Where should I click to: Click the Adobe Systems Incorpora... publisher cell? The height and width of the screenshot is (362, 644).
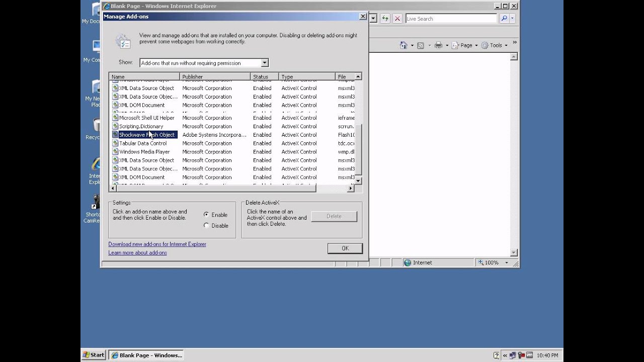(214, 135)
